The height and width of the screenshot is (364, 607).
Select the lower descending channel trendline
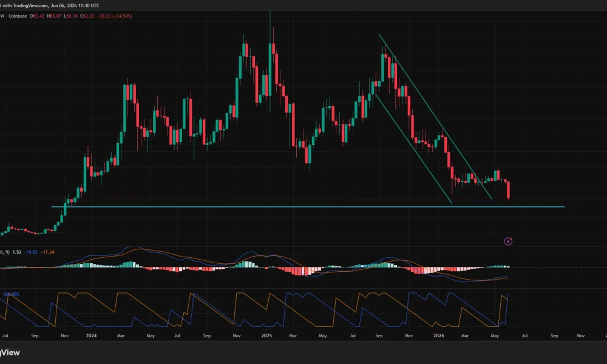(413, 149)
